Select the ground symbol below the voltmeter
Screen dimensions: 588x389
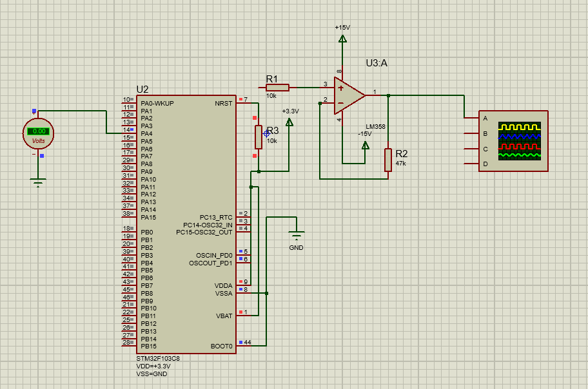click(x=38, y=183)
